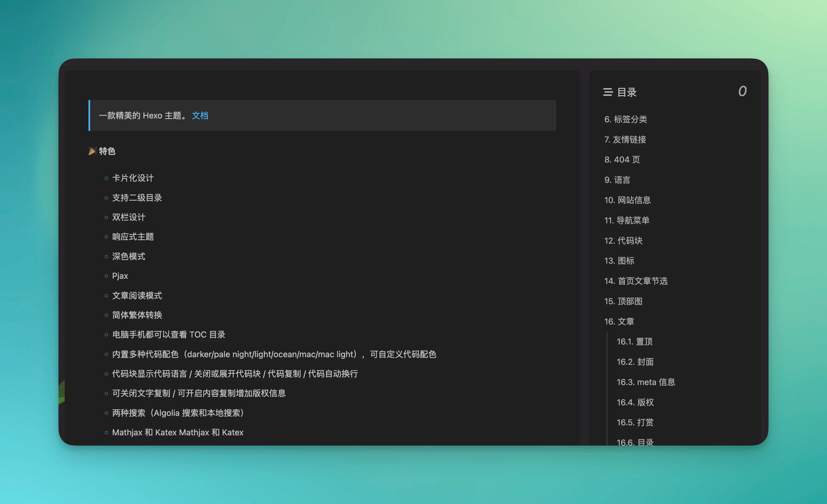Click the party popper emoji beside 特色
Viewport: 827px width, 504px height.
(x=92, y=151)
